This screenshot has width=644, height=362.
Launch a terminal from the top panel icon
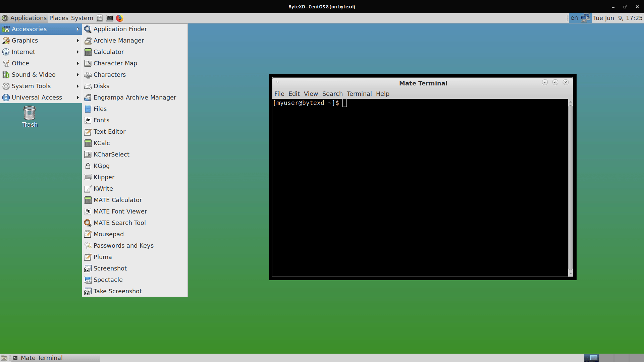(109, 18)
